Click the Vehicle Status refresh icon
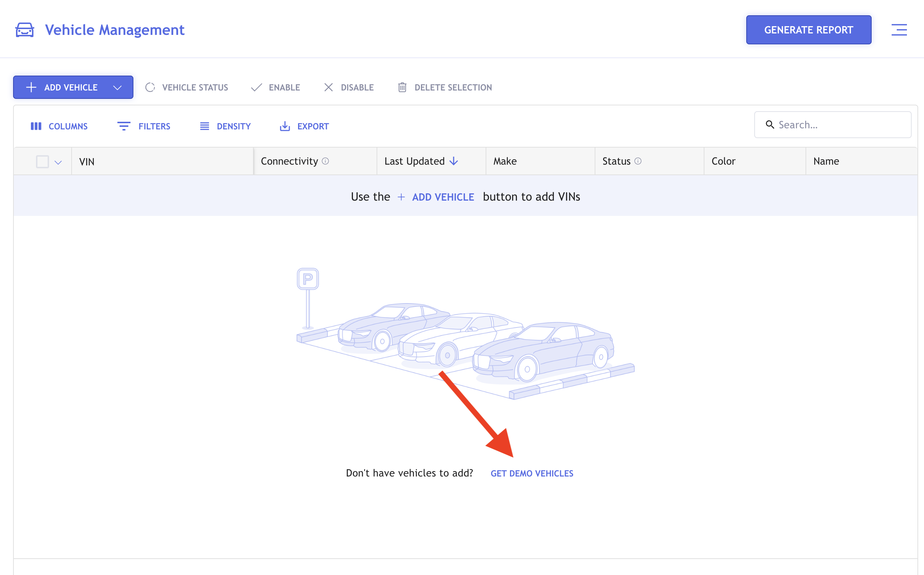This screenshot has height=575, width=924. (150, 88)
